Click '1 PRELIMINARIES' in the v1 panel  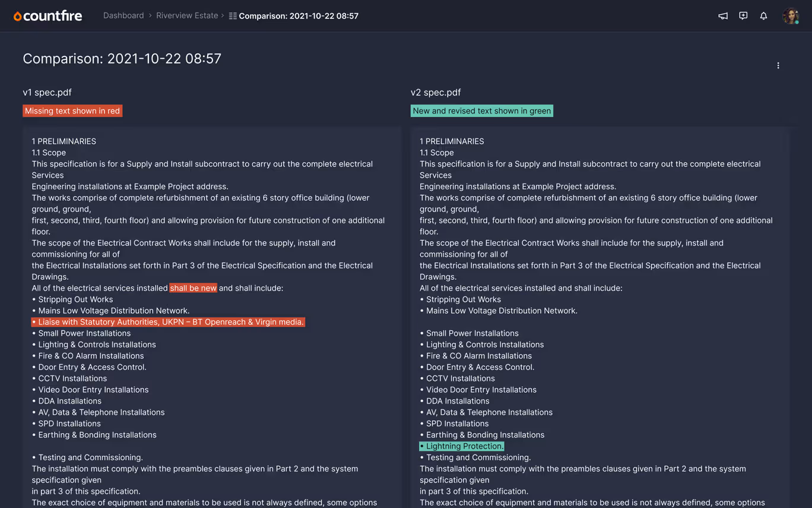tap(64, 141)
